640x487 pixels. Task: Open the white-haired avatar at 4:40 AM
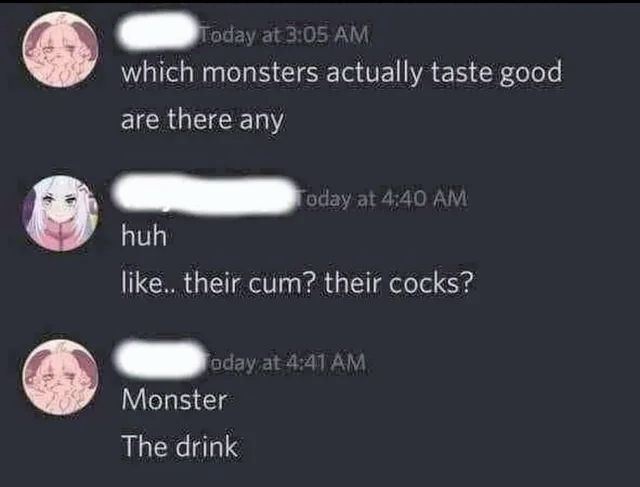click(x=60, y=213)
